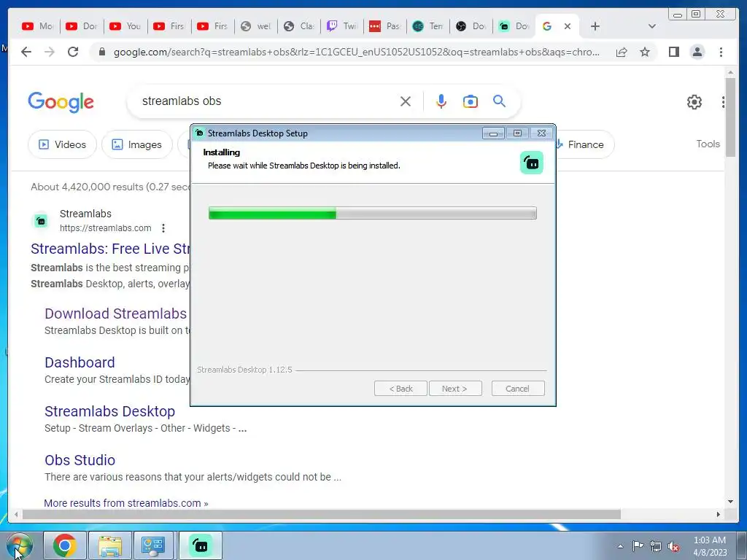Open Chrome profile avatar
Viewport: 747px width, 560px height.
[x=697, y=52]
